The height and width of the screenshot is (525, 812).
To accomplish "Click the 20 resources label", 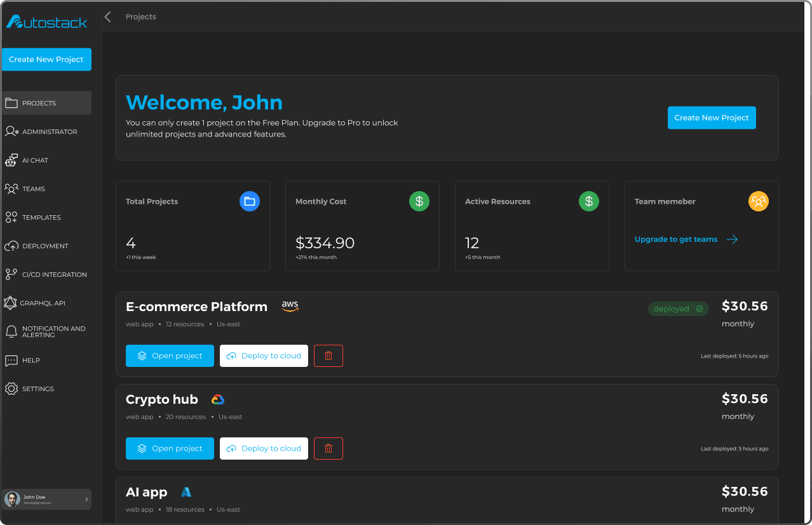I will coord(186,417).
